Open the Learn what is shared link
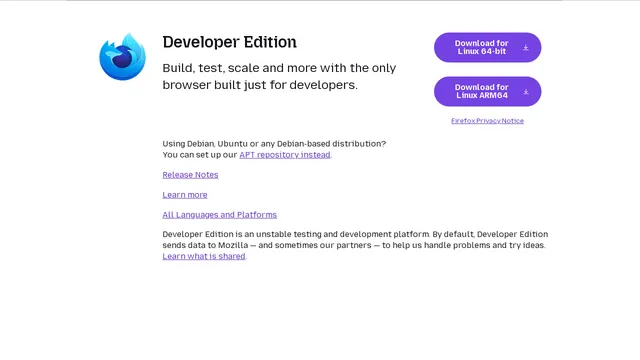The width and height of the screenshot is (640, 360). pyautogui.click(x=204, y=256)
